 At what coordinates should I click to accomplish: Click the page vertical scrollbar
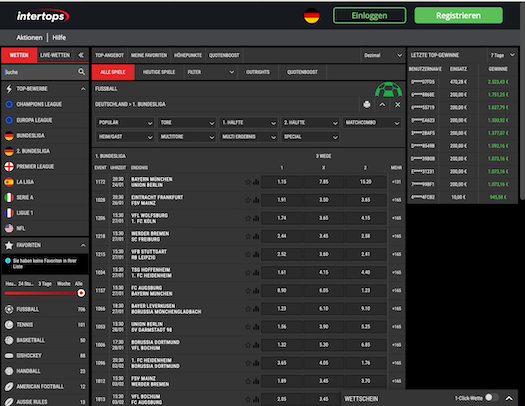coord(522,100)
